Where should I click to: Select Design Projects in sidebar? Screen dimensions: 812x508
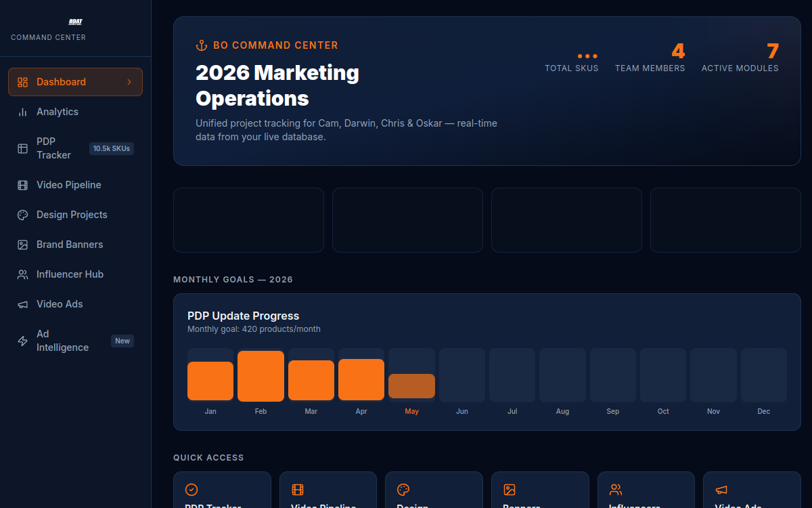pyautogui.click(x=75, y=215)
